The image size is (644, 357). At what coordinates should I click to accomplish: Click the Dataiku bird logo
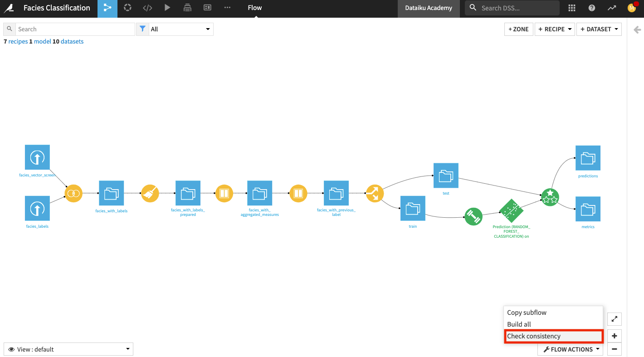tap(9, 8)
